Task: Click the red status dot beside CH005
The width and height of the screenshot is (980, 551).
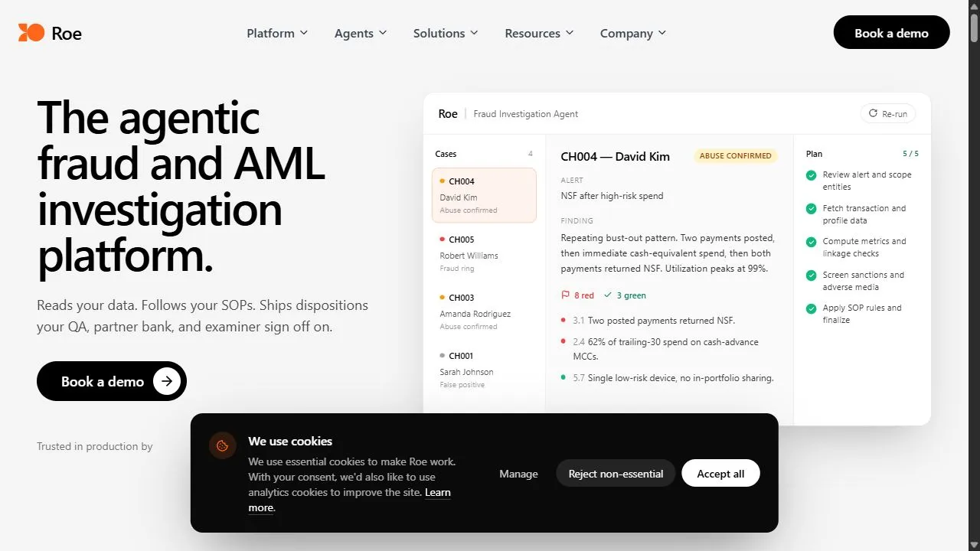Action: click(443, 240)
